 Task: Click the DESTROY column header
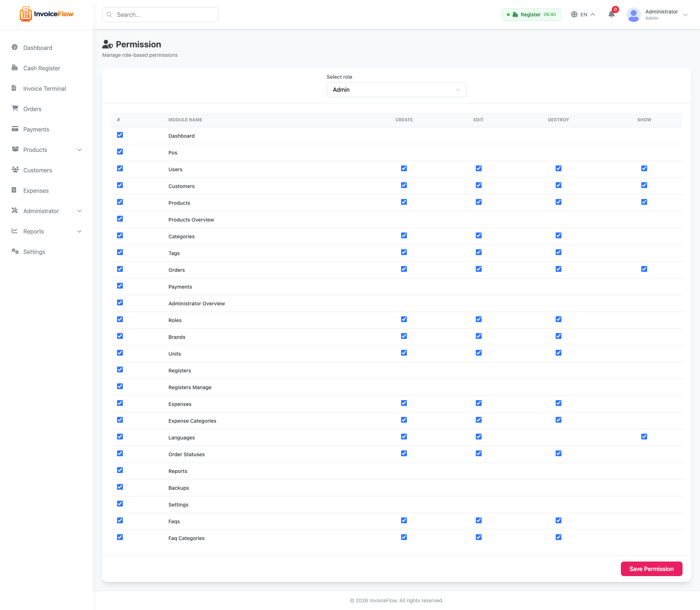(559, 120)
